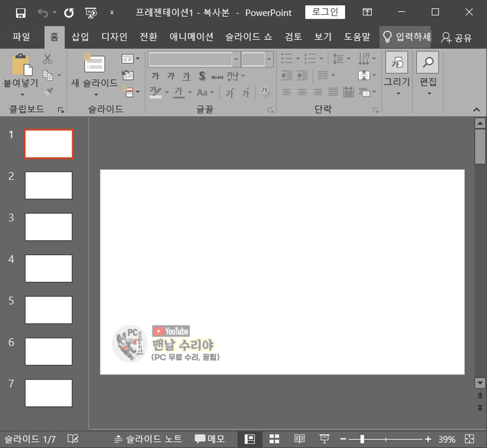Toggle the slide notes pane
Image resolution: width=487 pixels, height=448 pixels.
148,439
